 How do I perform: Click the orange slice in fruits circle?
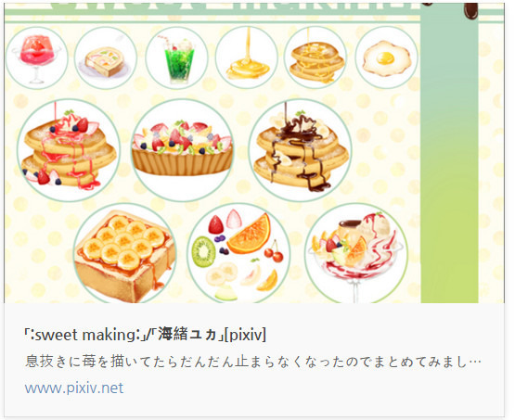click(250, 234)
